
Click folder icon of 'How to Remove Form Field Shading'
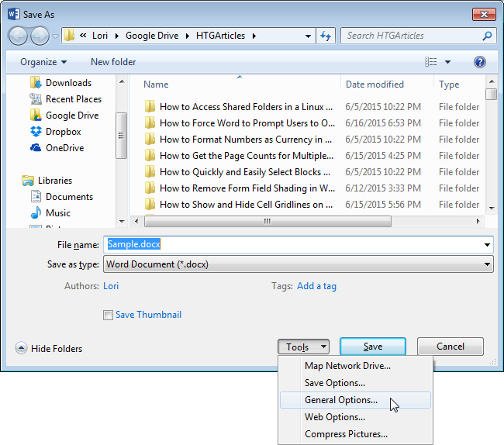pos(150,188)
